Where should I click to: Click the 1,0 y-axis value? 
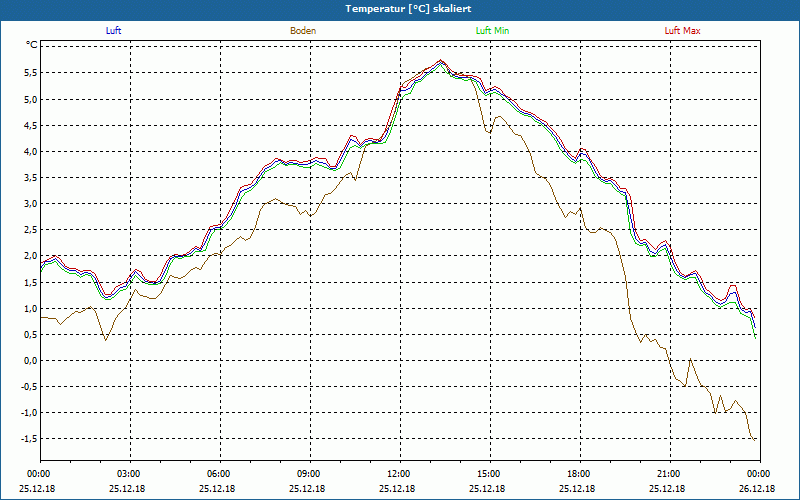click(x=31, y=308)
